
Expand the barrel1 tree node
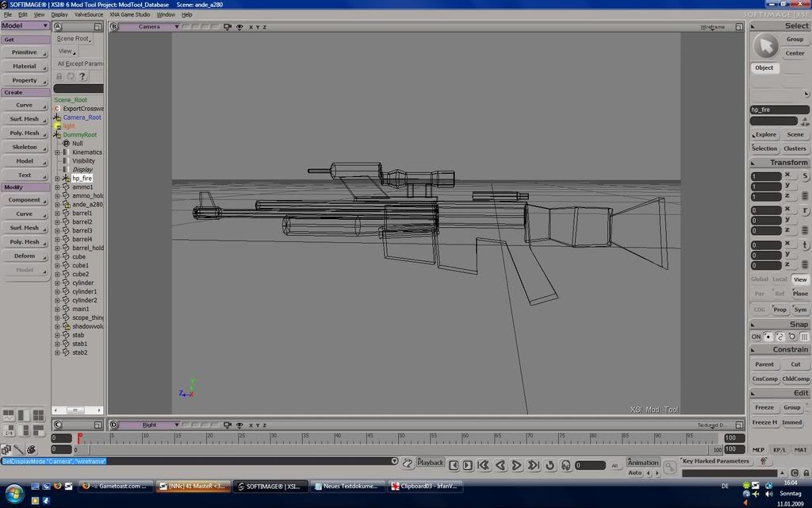coord(57,213)
